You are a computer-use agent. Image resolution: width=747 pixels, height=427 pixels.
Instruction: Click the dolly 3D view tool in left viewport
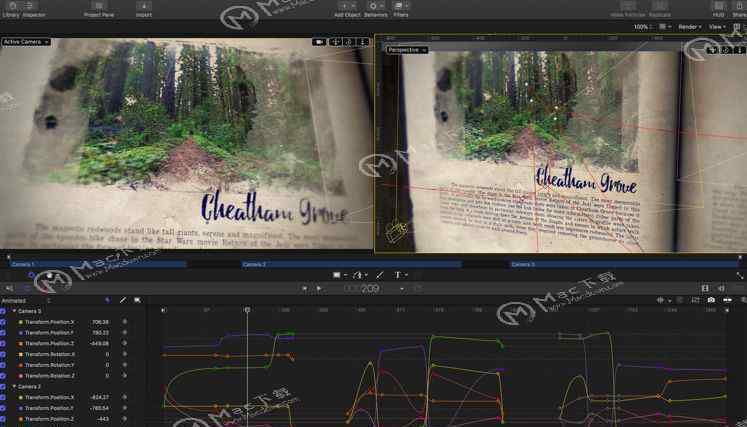[x=363, y=42]
